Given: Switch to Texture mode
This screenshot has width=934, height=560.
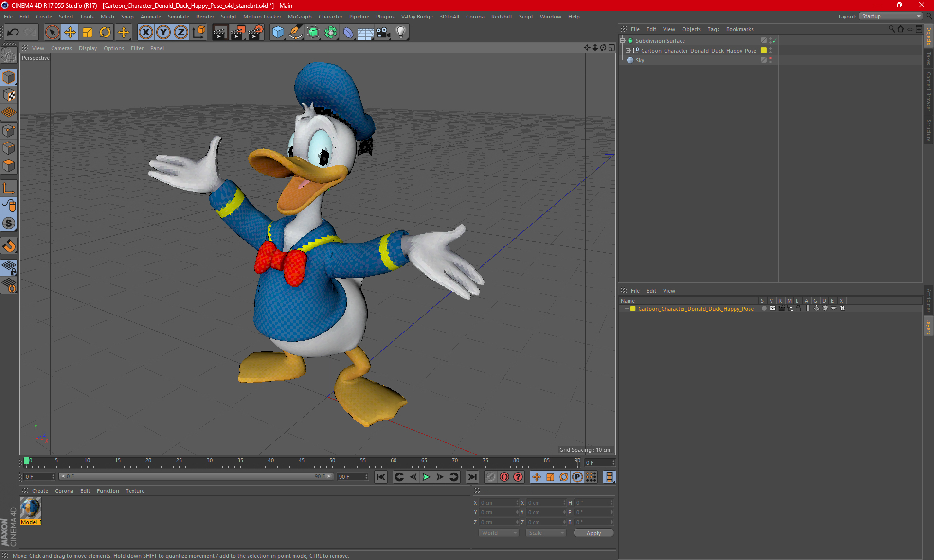Looking at the screenshot, I should point(9,95).
